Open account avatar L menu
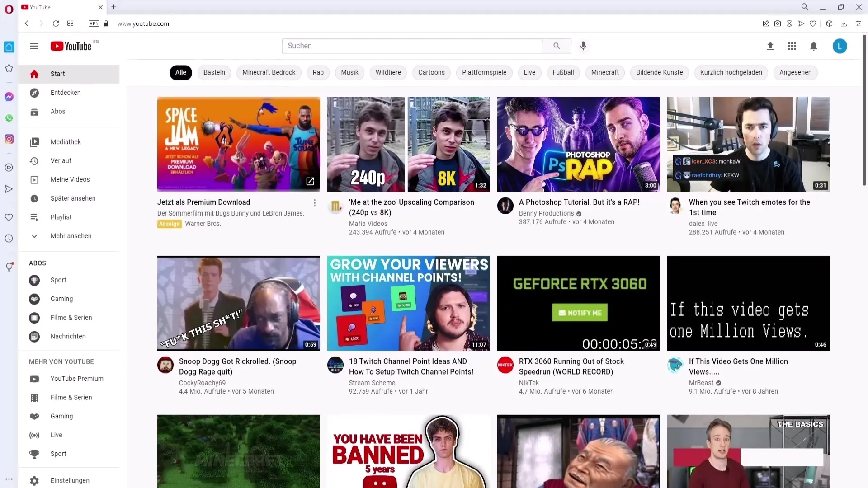Image resolution: width=868 pixels, height=488 pixels. pos(840,46)
